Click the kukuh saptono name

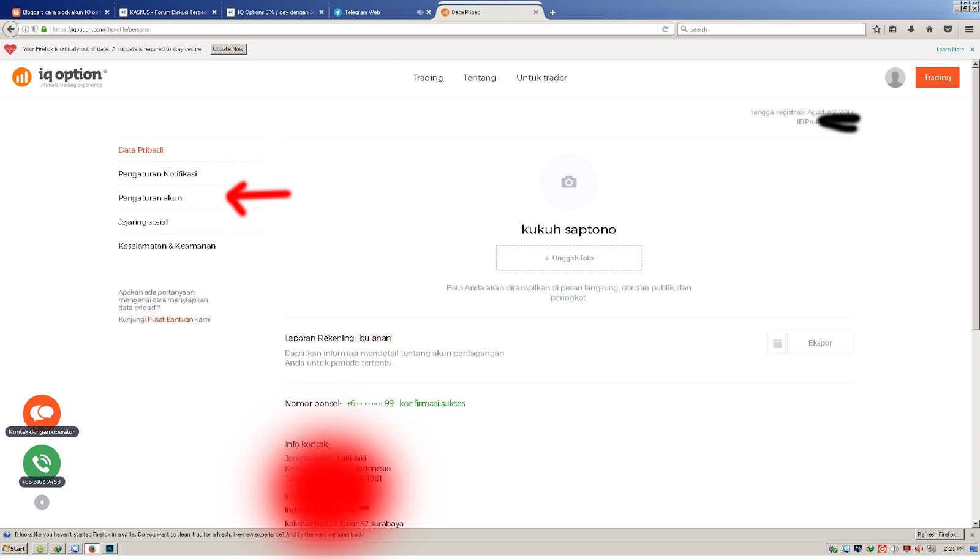tap(568, 229)
